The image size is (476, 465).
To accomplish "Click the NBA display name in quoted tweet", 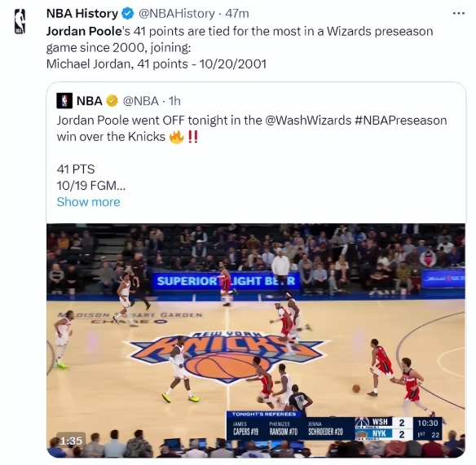I will coord(90,101).
